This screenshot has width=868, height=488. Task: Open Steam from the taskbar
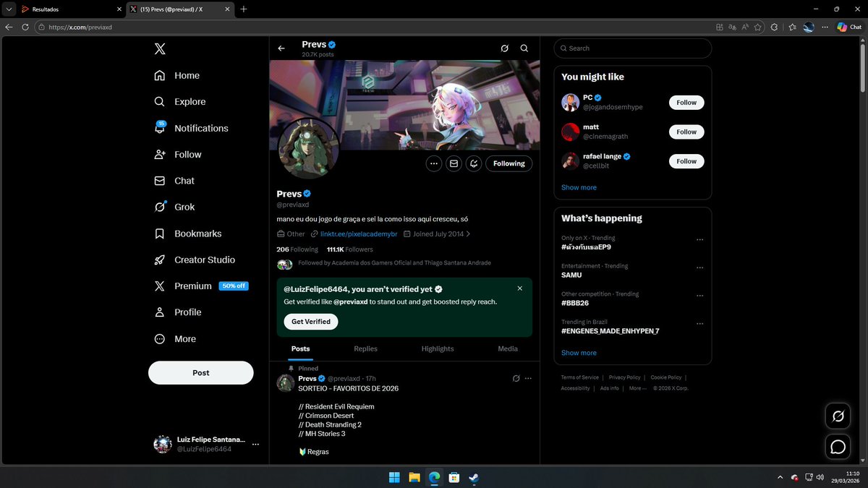[x=473, y=477]
